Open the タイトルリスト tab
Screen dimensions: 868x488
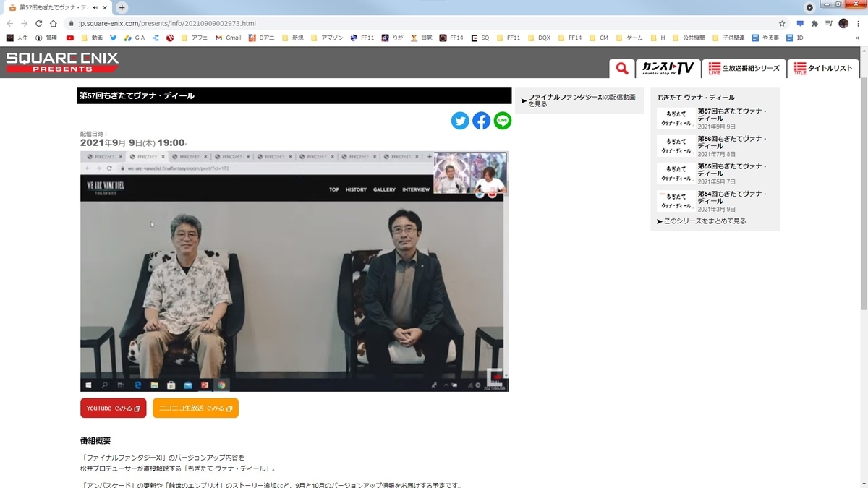(823, 69)
